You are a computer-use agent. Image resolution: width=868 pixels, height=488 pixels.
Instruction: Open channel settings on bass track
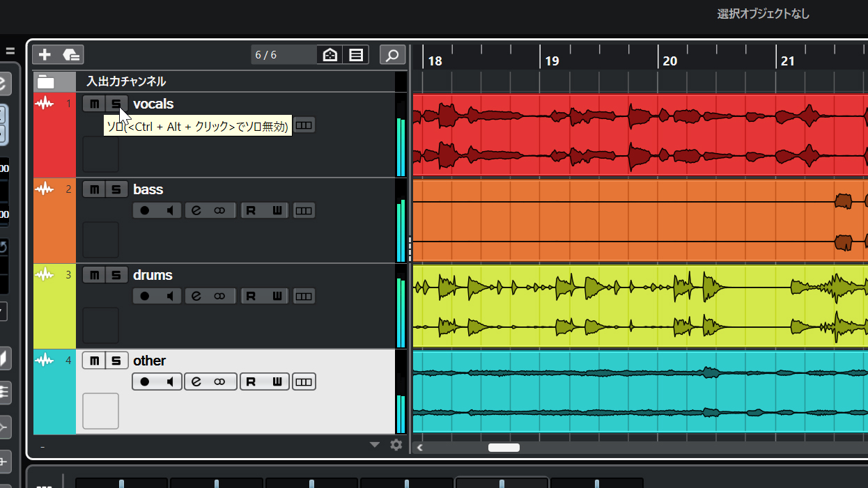pos(196,210)
